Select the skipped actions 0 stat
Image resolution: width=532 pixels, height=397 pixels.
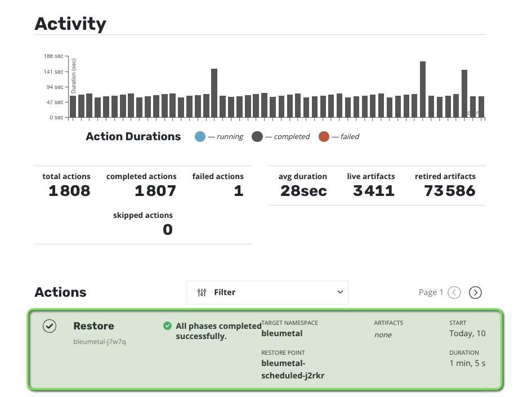tap(143, 224)
